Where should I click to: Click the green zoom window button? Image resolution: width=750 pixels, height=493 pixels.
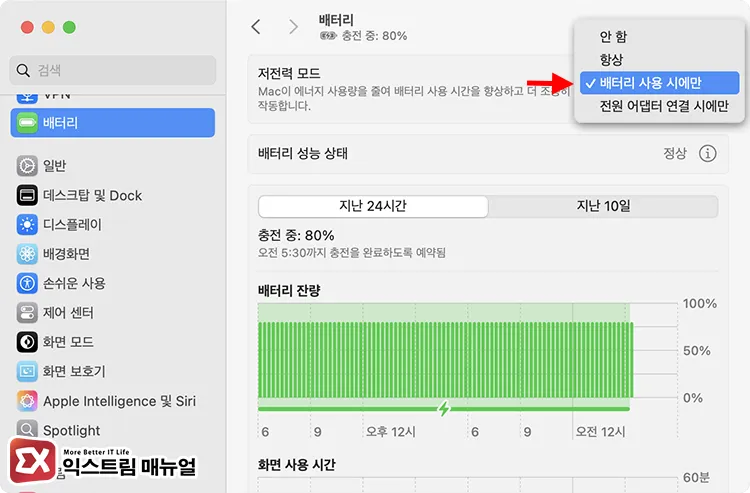[x=69, y=27]
